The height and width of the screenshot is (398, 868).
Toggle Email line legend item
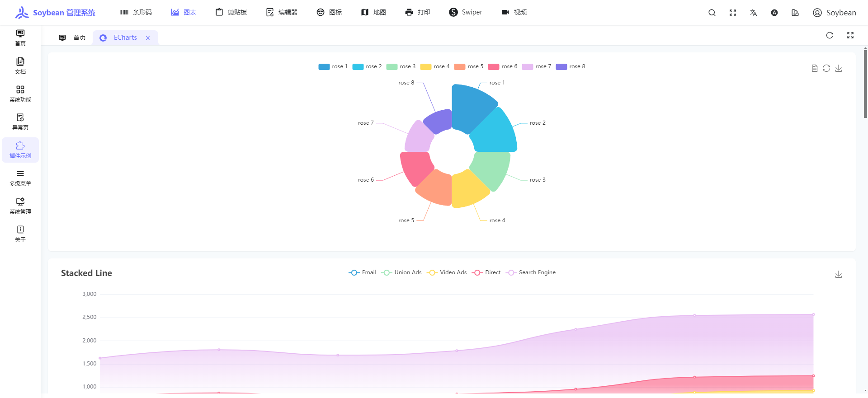pyautogui.click(x=362, y=272)
